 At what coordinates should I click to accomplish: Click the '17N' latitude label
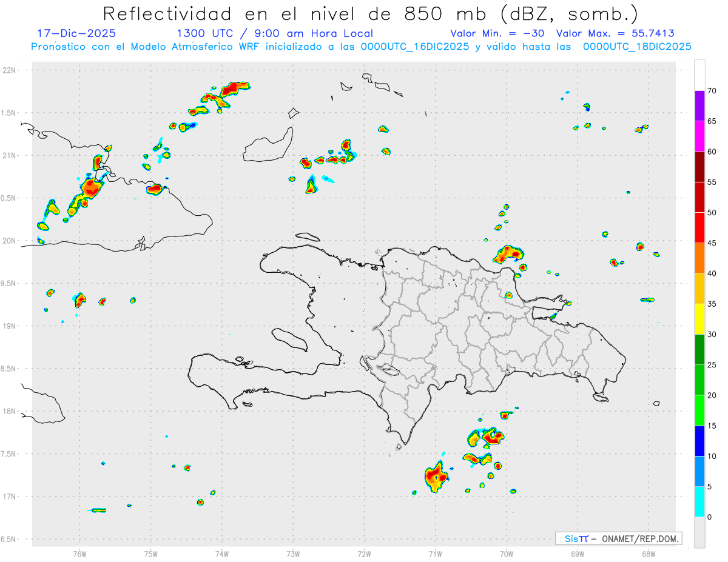pos(10,497)
